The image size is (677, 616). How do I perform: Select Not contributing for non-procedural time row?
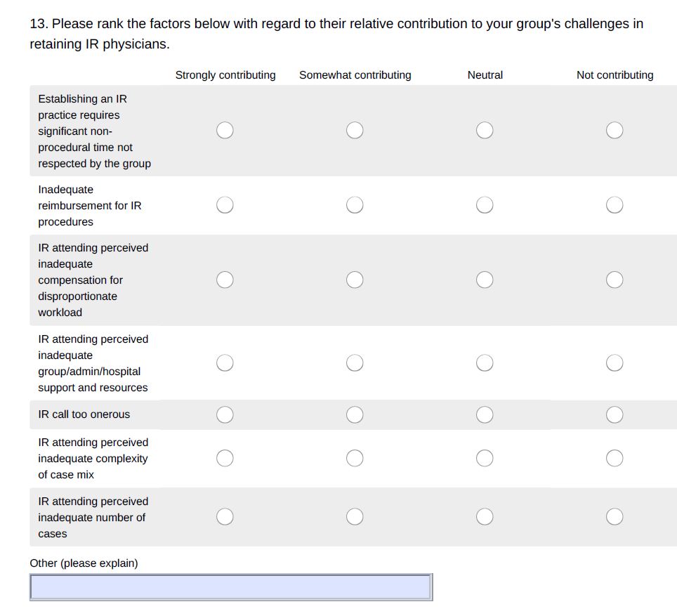coord(614,130)
